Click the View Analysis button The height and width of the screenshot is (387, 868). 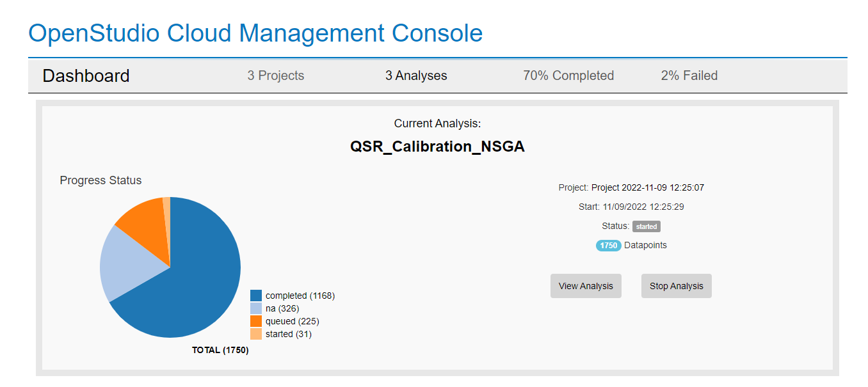click(586, 286)
